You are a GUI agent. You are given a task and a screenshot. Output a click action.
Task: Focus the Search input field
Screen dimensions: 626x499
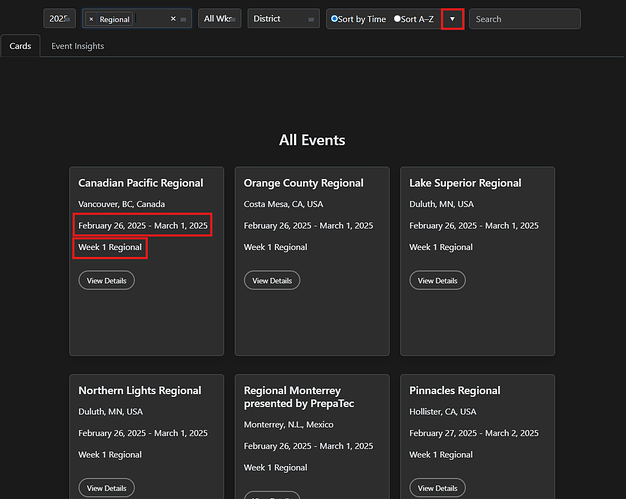pos(525,19)
